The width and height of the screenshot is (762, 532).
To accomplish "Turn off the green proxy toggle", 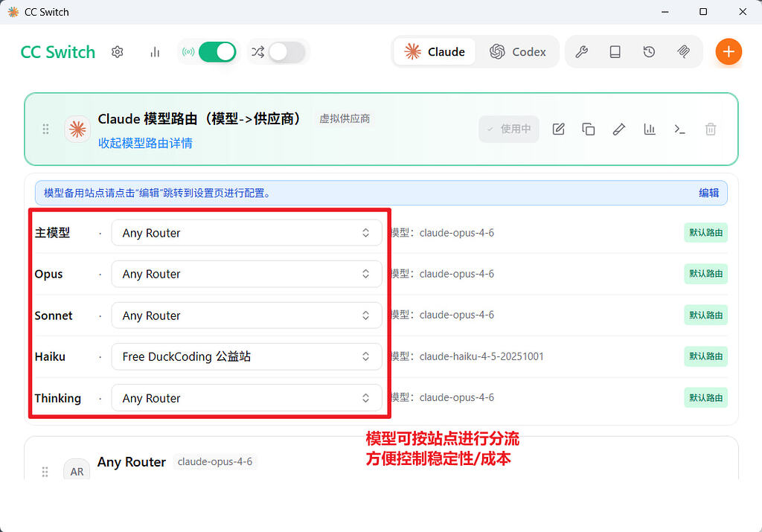I will coord(217,52).
